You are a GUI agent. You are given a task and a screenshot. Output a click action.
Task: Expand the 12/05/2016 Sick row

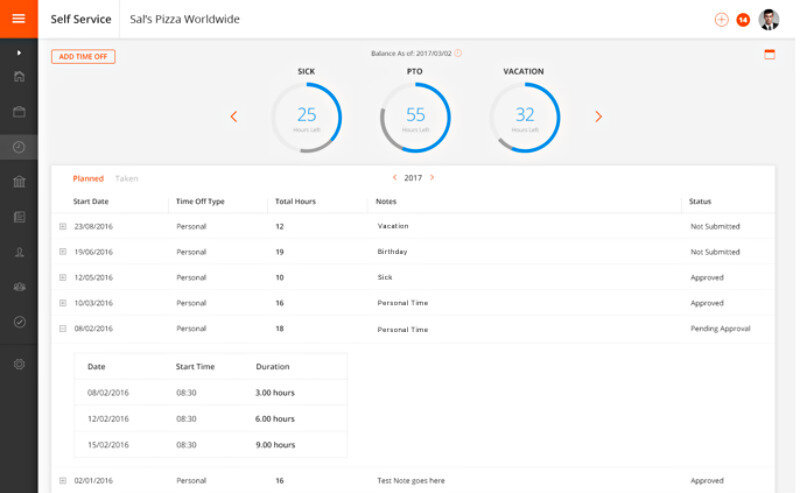[62, 277]
